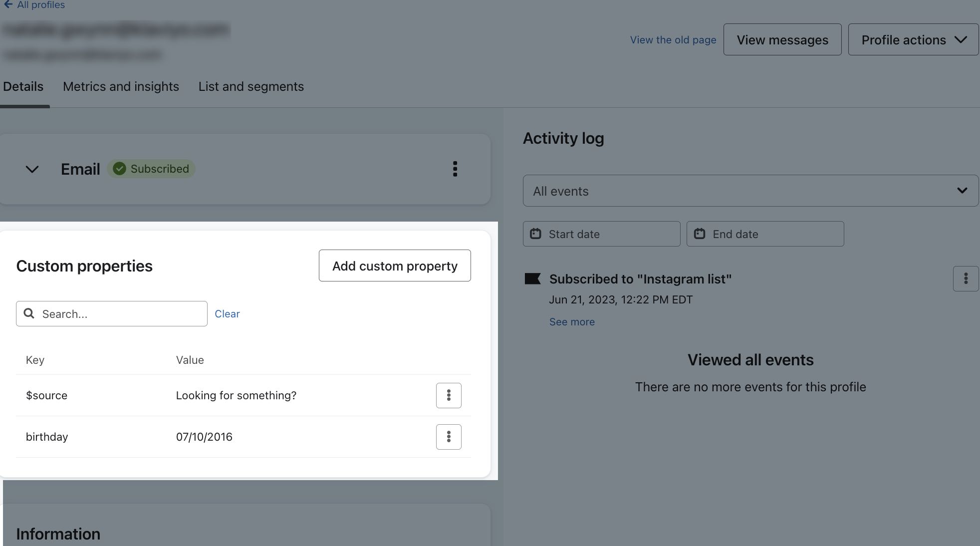Select the Start date field

[602, 234]
